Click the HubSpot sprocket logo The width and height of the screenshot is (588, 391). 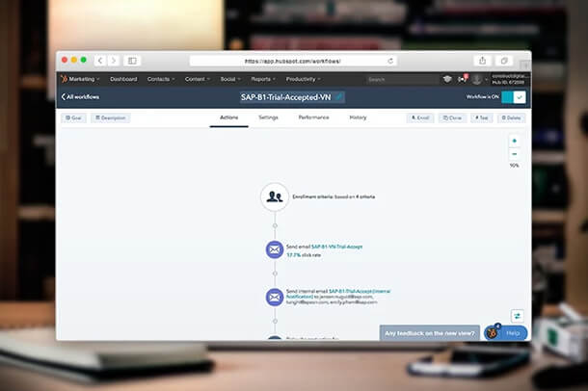[64, 79]
